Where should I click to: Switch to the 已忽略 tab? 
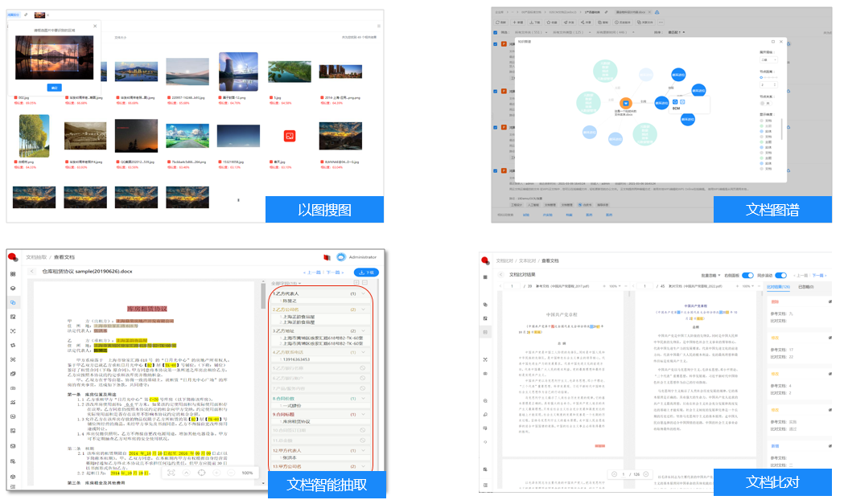(805, 287)
